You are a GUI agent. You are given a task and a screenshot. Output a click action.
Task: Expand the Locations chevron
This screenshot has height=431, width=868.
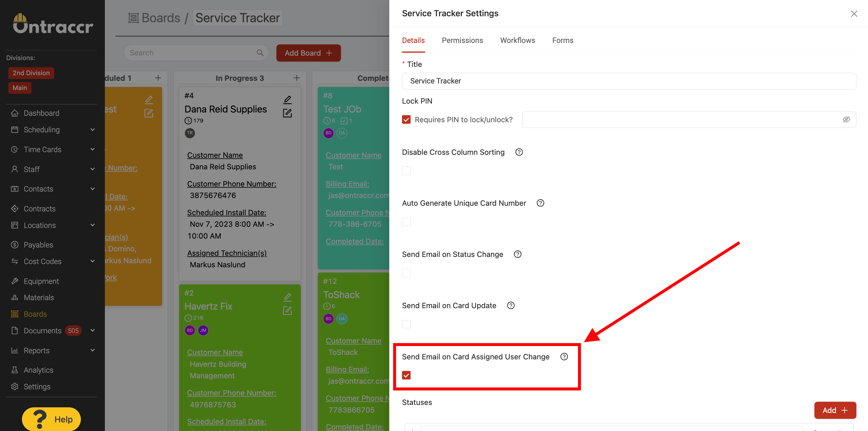(x=92, y=225)
